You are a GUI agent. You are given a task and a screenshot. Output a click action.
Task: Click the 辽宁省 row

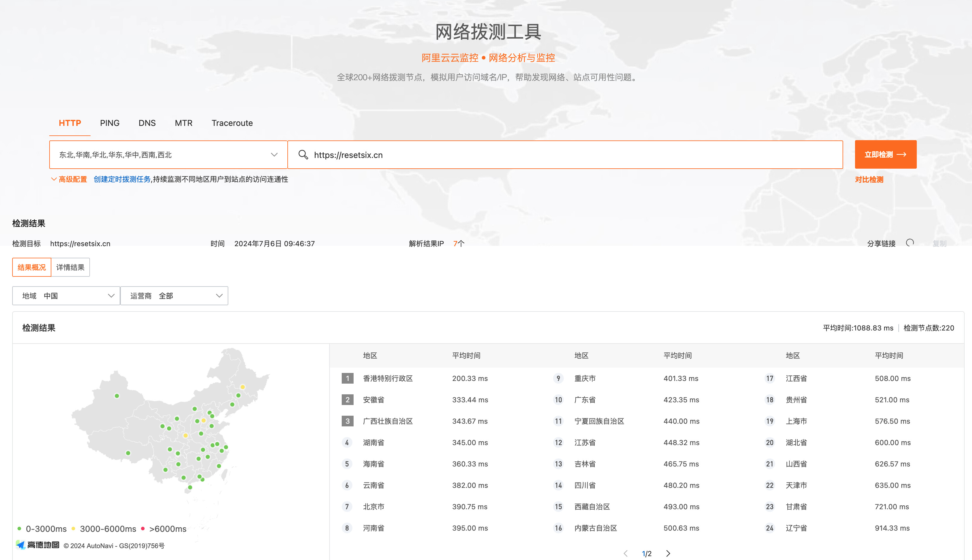point(858,528)
